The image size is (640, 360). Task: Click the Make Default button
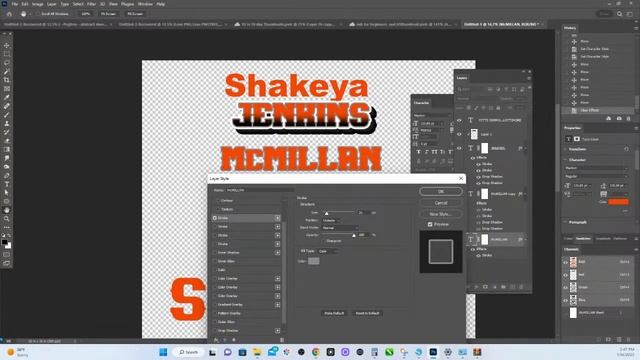pyautogui.click(x=334, y=313)
